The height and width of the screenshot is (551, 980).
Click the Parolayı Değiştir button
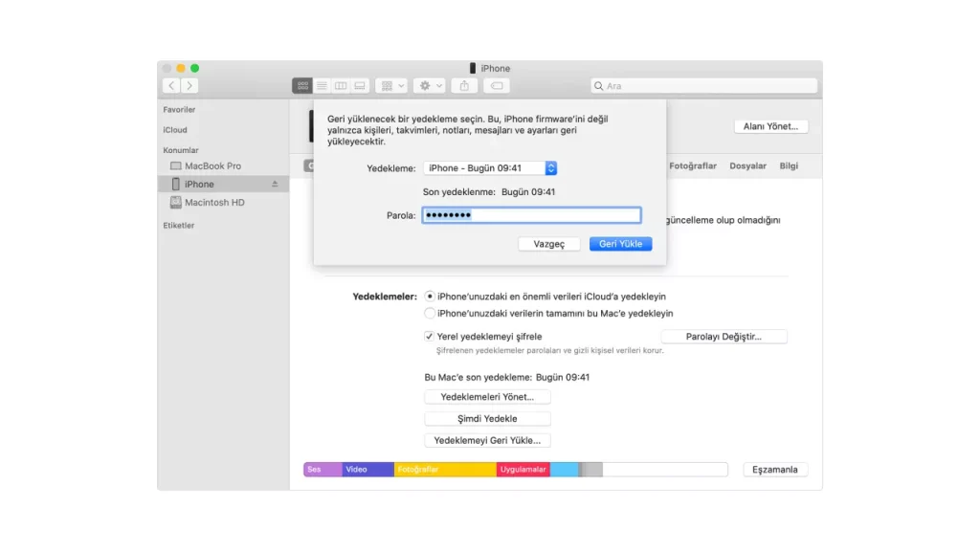(x=724, y=336)
